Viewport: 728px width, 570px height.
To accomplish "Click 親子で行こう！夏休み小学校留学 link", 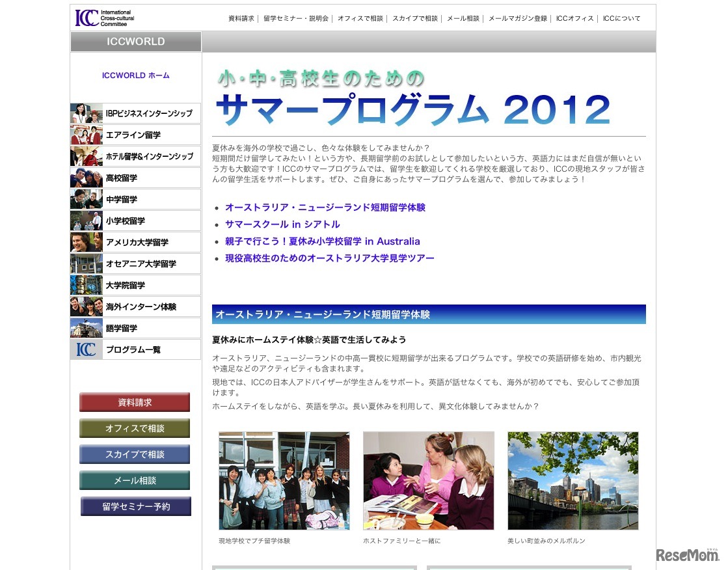I will [323, 241].
